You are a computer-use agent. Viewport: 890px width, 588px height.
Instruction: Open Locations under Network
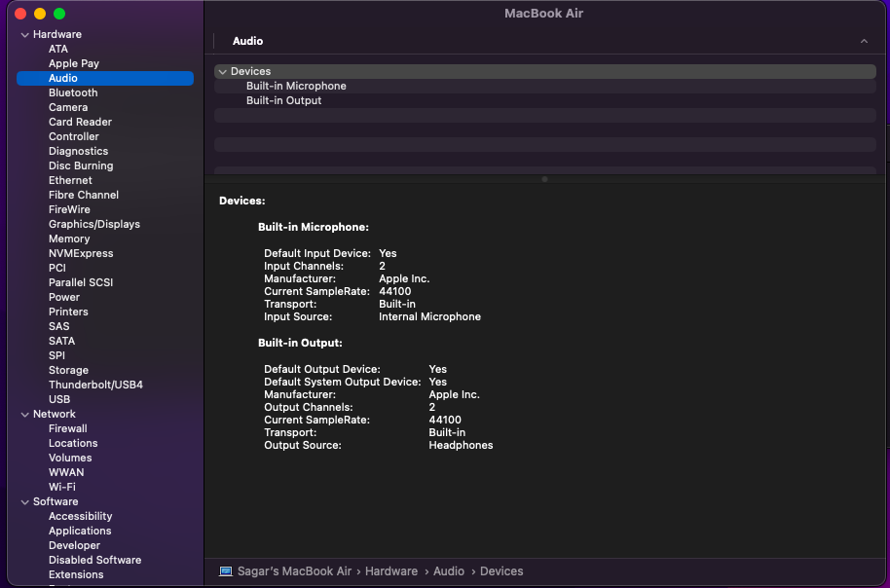click(73, 443)
